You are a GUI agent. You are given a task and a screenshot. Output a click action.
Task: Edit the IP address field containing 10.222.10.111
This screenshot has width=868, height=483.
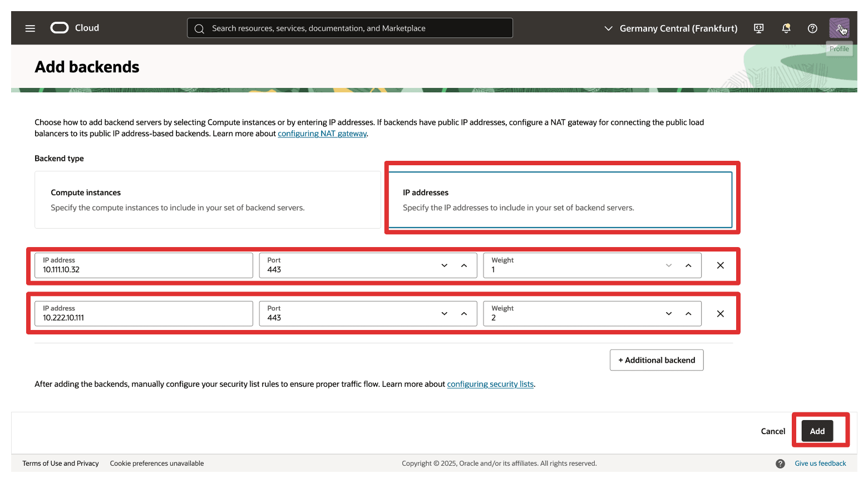pos(144,314)
